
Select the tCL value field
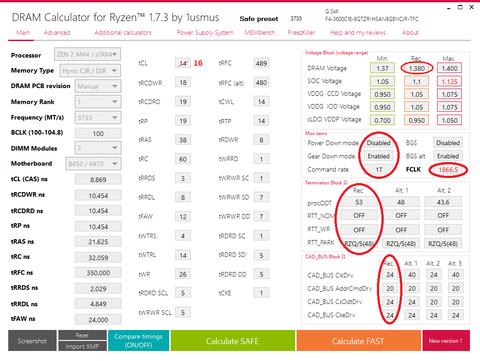click(x=183, y=63)
